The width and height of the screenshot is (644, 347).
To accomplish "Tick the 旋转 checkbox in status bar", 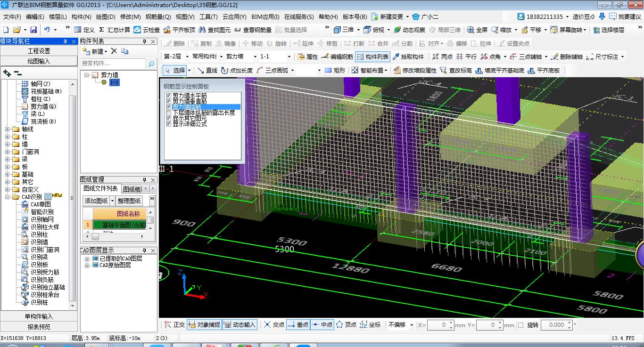I will 520,325.
